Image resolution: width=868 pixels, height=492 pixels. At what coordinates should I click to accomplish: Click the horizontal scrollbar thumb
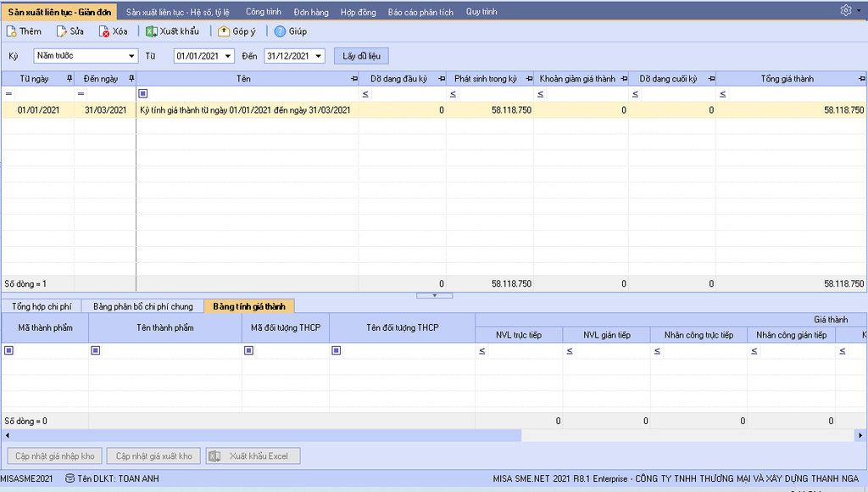click(x=266, y=435)
